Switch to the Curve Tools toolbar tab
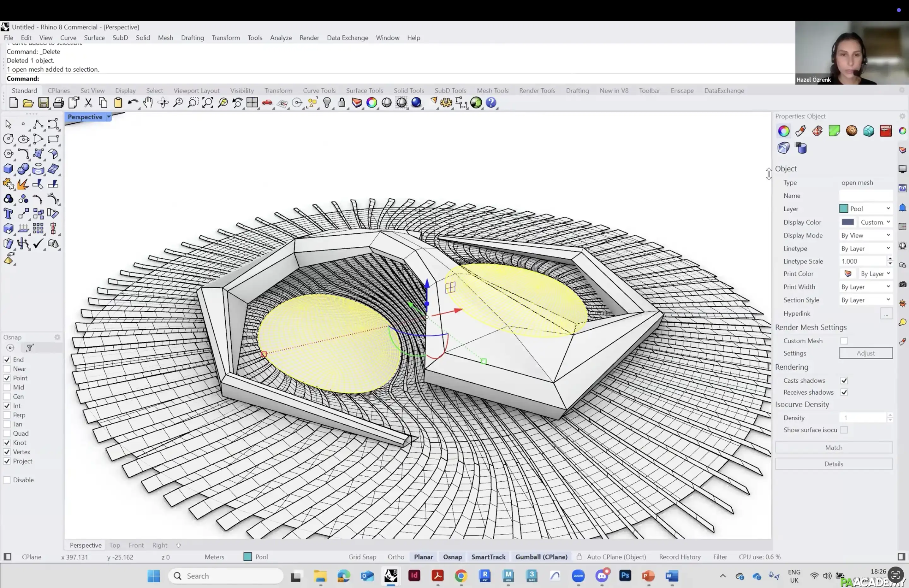Image resolution: width=909 pixels, height=588 pixels. (319, 91)
